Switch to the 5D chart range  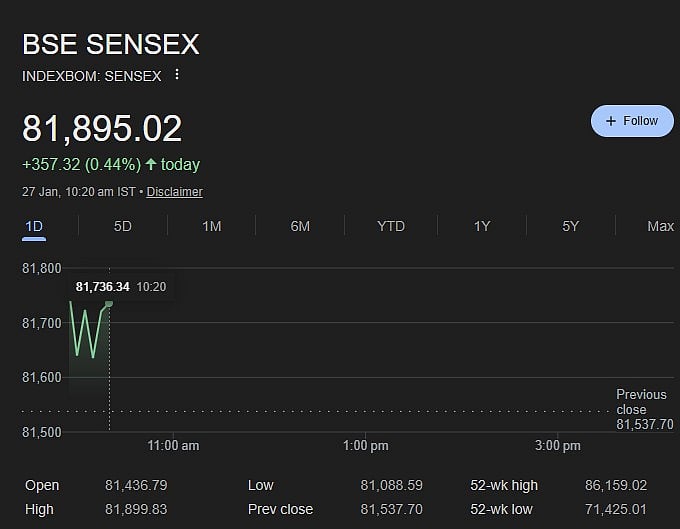122,226
